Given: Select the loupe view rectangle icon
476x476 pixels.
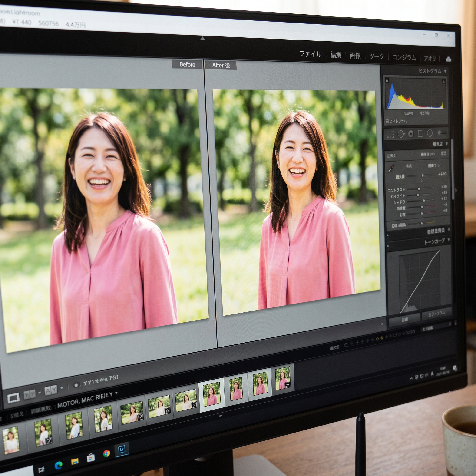Looking at the screenshot, I should 13,398.
